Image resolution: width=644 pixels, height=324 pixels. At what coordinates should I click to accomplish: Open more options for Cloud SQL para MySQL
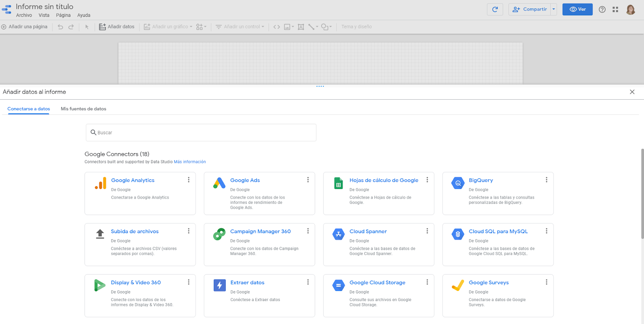pos(546,231)
